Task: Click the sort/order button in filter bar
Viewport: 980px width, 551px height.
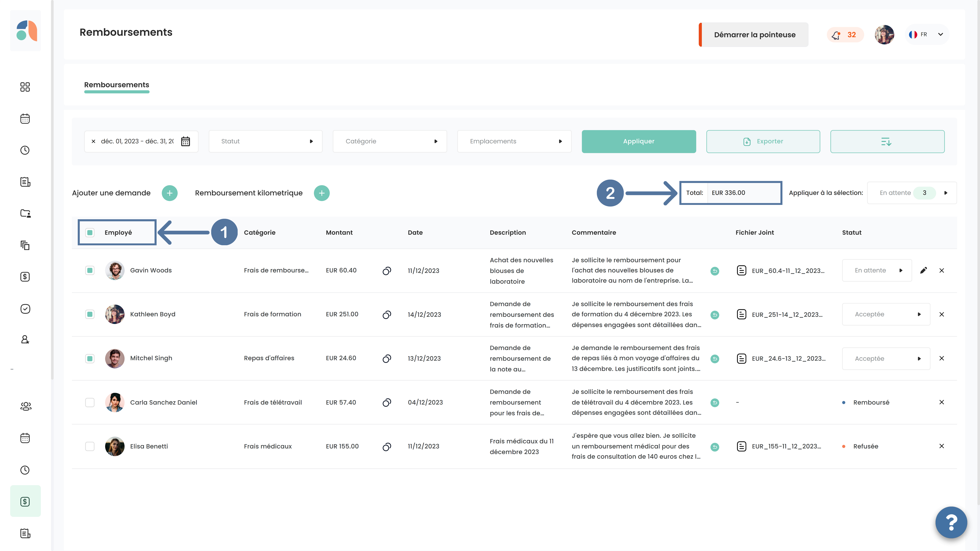Action: click(887, 141)
